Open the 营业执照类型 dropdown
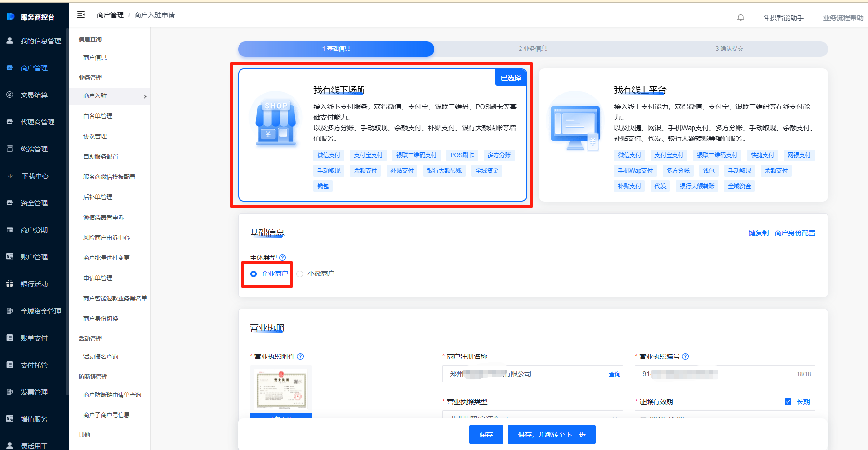This screenshot has height=450, width=868. tap(533, 415)
